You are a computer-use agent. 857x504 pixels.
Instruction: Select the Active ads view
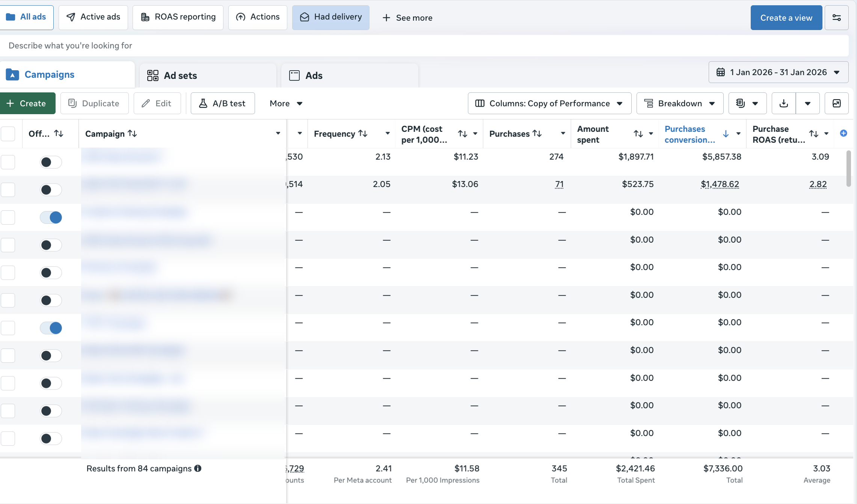pos(93,17)
